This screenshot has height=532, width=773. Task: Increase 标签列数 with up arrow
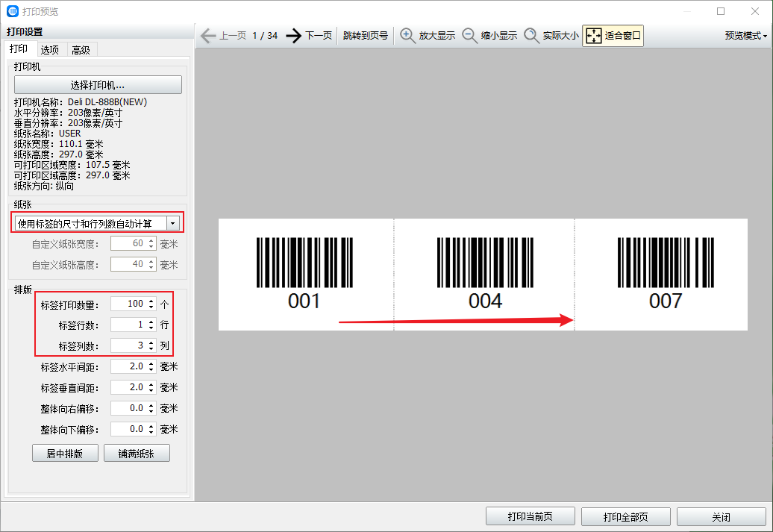(x=151, y=342)
